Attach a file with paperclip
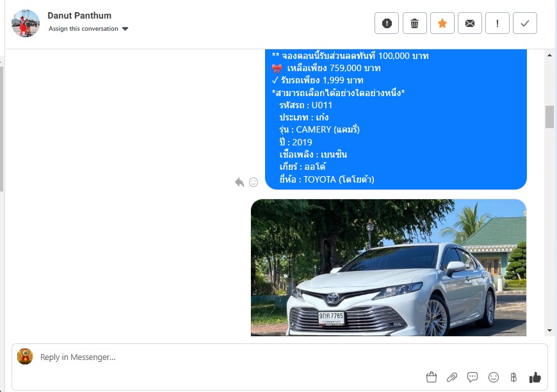 [x=452, y=377]
